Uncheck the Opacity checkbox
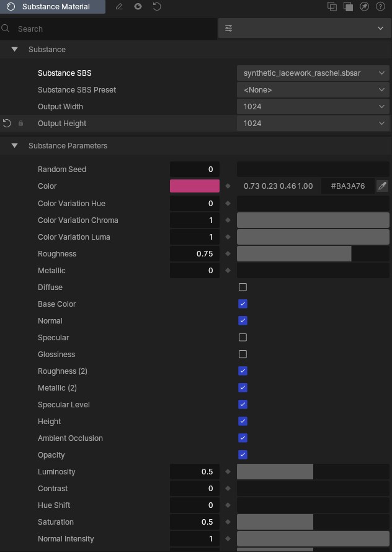This screenshot has width=392, height=552. [243, 455]
